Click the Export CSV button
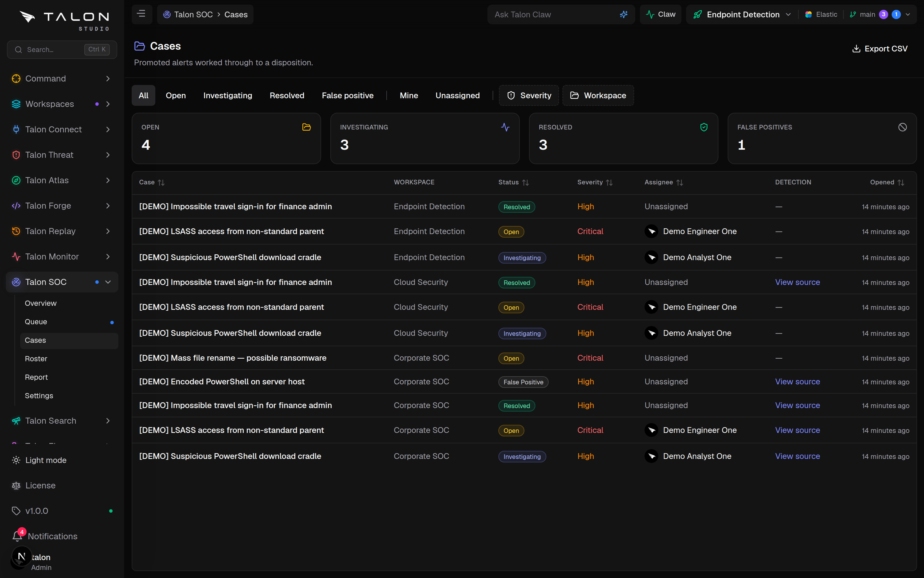This screenshot has height=578, width=924. coord(880,49)
